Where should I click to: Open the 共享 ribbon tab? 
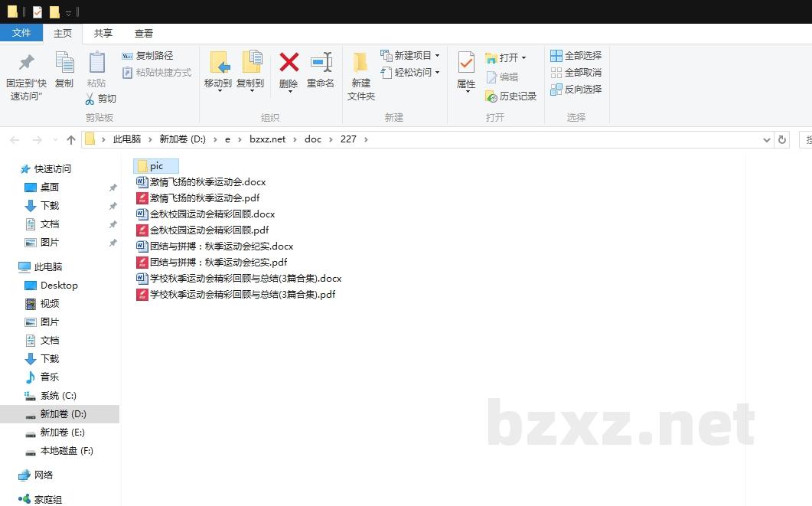tap(103, 33)
